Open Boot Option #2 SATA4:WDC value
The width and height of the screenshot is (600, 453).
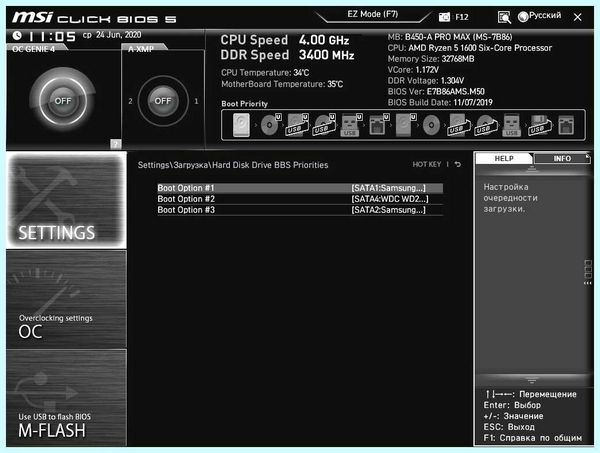[x=390, y=199]
